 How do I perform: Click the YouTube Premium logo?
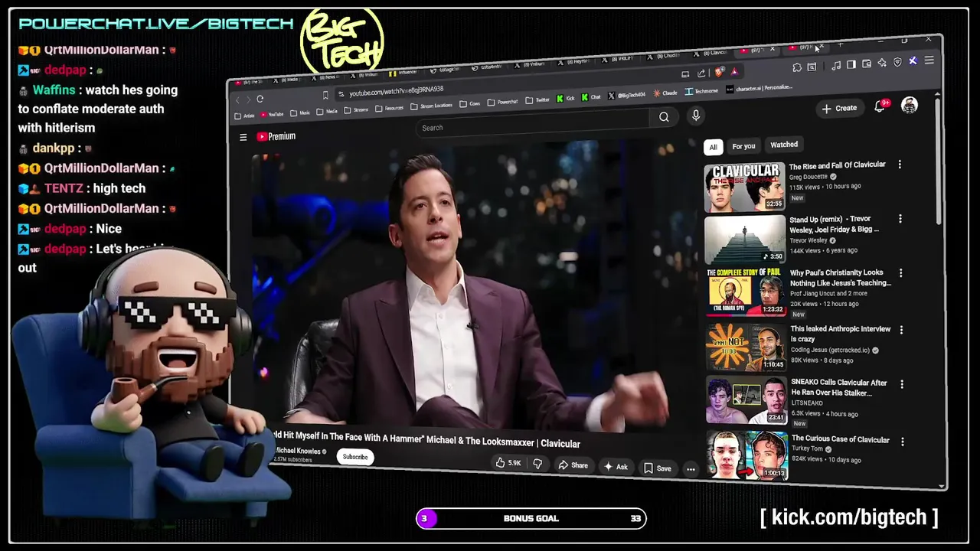[x=276, y=136]
